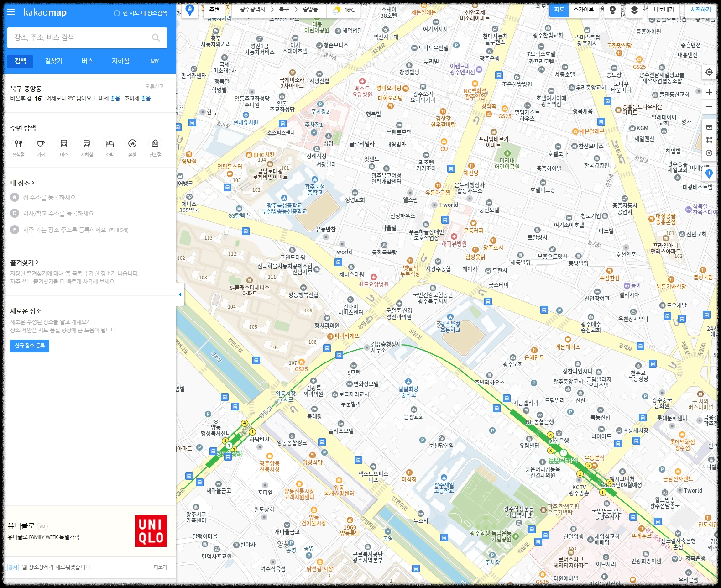Click the kakaomap logo

click(45, 12)
